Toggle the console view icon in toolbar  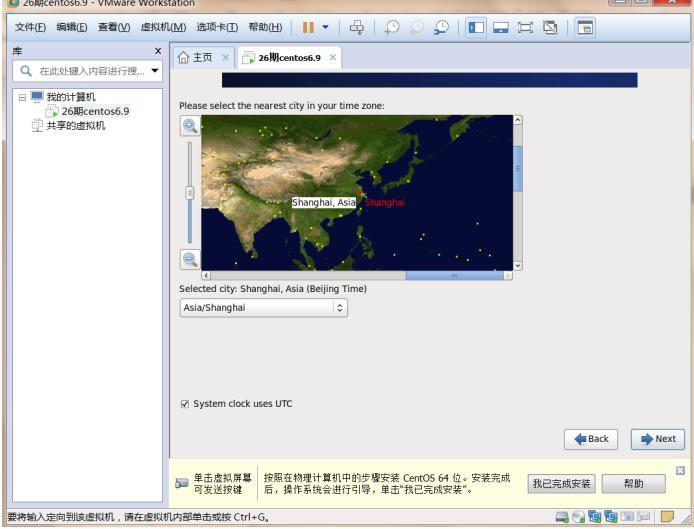pyautogui.click(x=585, y=27)
